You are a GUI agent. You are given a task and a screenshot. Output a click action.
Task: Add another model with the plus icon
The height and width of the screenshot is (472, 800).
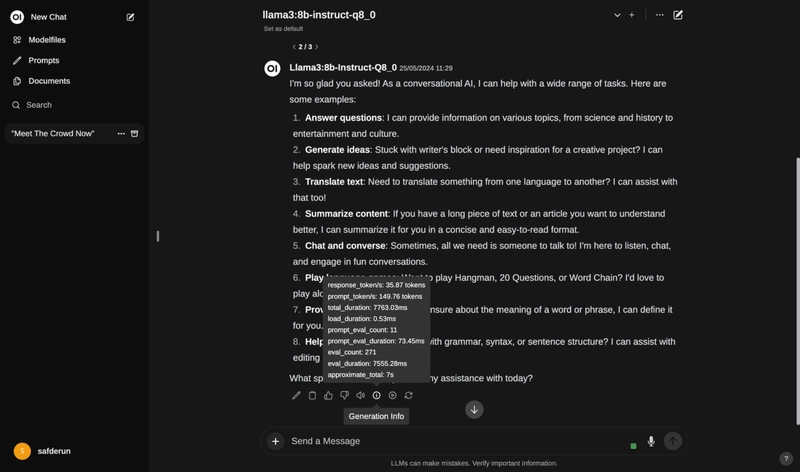[632, 15]
